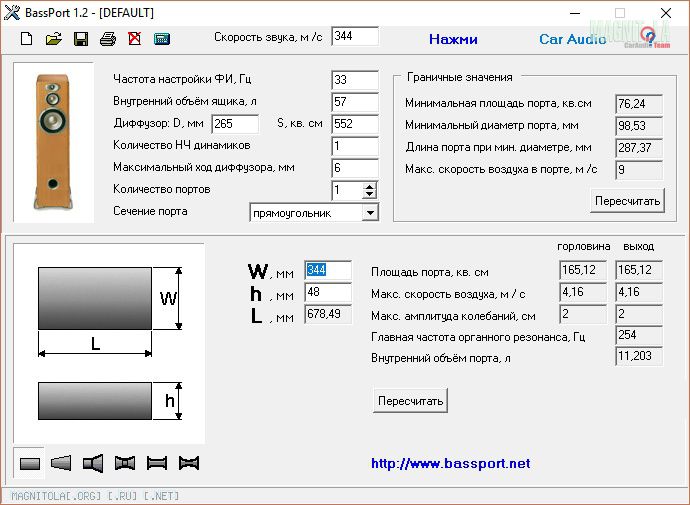690x505 pixels.
Task: Edit the port tuning frequency field
Action: coord(355,80)
